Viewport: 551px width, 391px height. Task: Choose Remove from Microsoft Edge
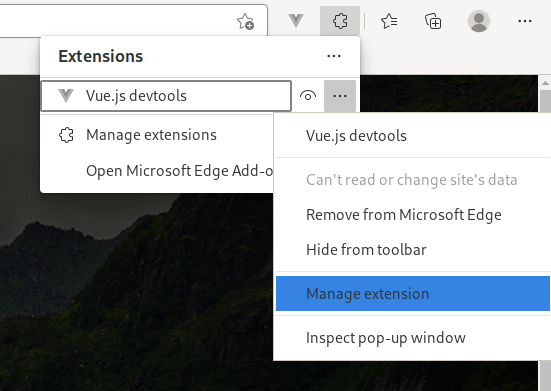coord(412,215)
